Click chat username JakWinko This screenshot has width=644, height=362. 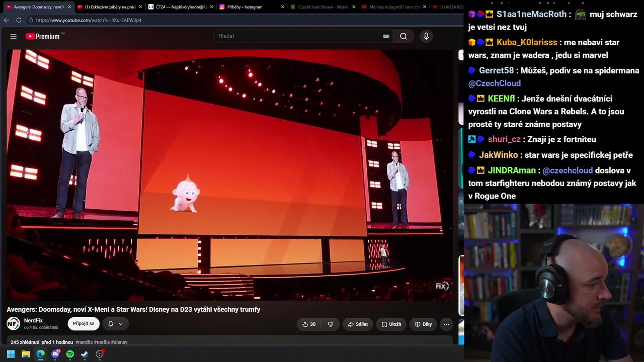[x=499, y=155]
